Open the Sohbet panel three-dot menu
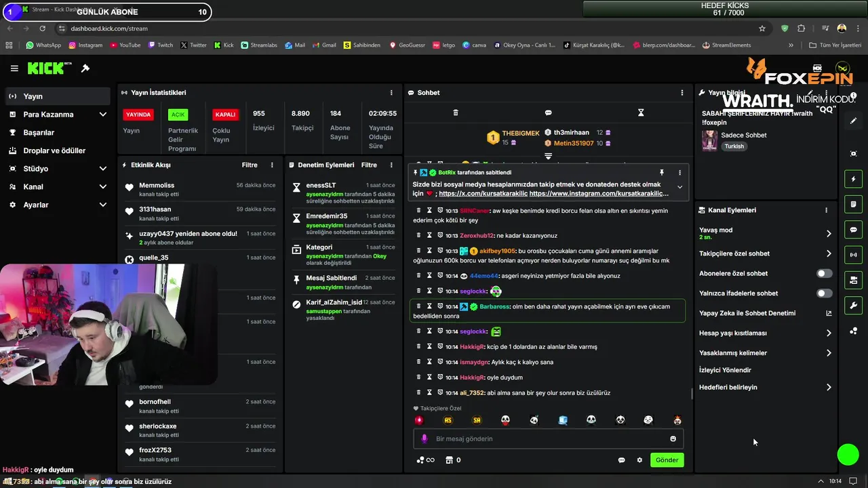This screenshot has height=488, width=868. pos(682,93)
